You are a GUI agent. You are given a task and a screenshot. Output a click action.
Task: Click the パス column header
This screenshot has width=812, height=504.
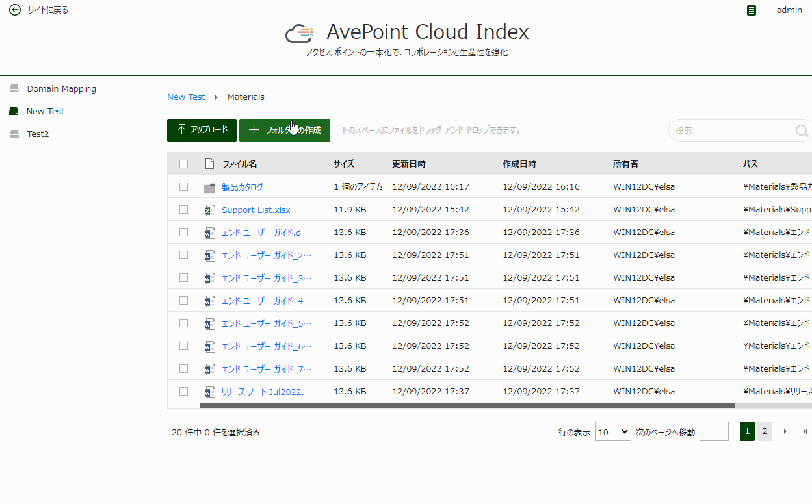pos(751,164)
